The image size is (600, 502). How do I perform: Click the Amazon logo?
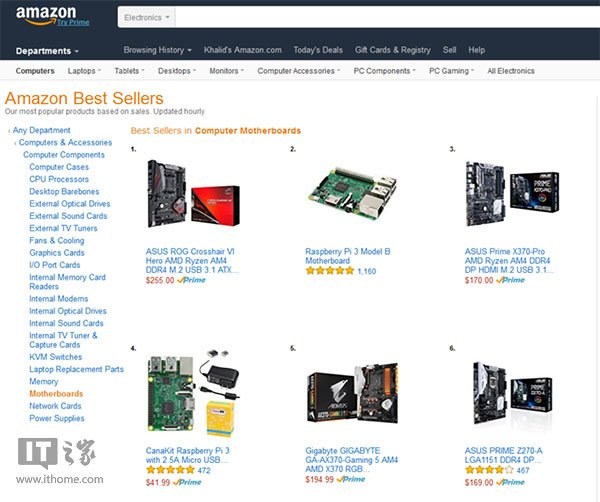coord(46,15)
